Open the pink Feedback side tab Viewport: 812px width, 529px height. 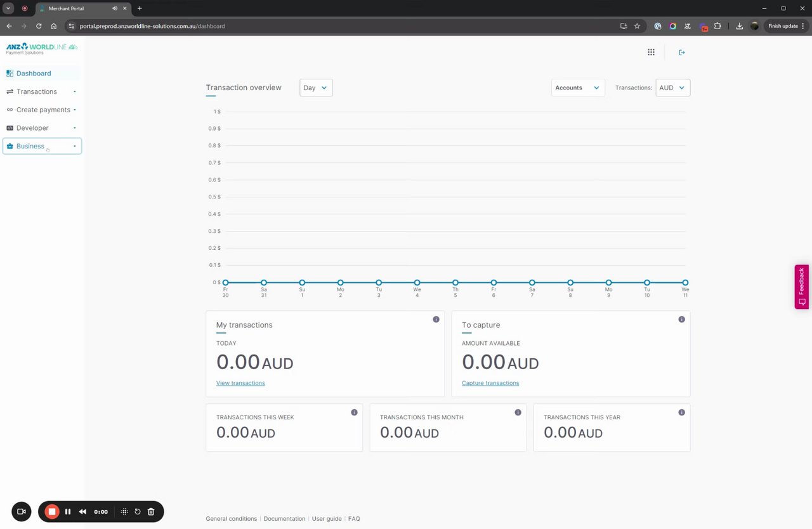802,287
